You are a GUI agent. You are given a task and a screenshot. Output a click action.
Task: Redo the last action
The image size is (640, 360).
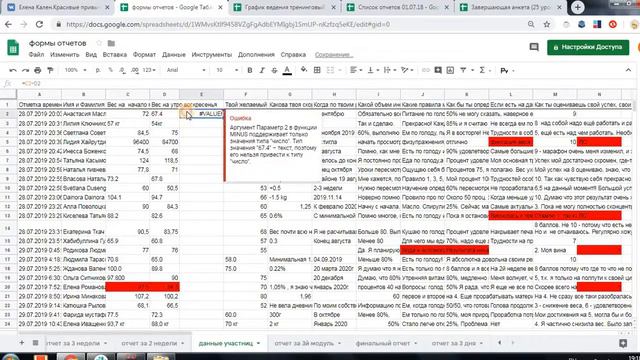[25, 70]
